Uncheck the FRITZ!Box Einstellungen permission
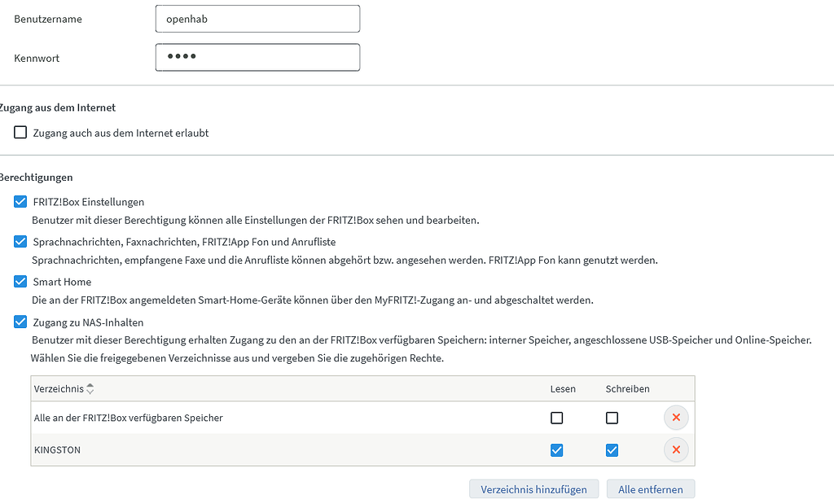This screenshot has width=834, height=504. tap(20, 202)
